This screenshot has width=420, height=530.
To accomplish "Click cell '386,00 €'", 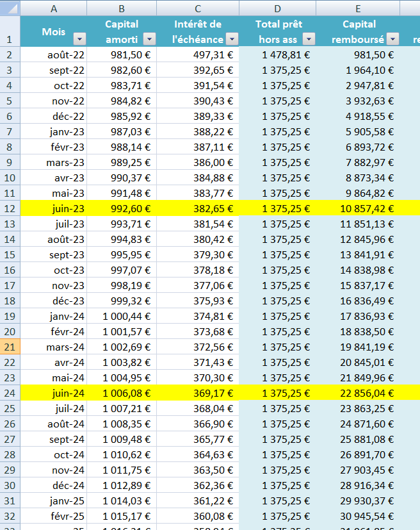I will click(198, 163).
